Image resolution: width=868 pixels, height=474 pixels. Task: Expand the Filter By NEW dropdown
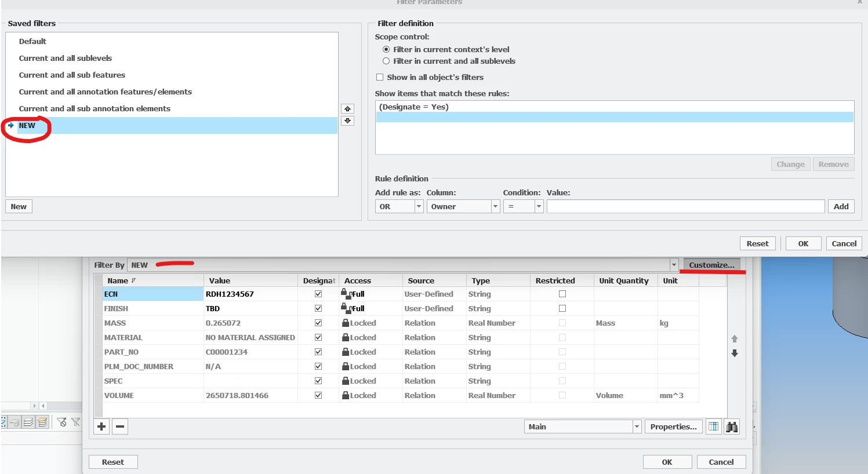pos(674,265)
